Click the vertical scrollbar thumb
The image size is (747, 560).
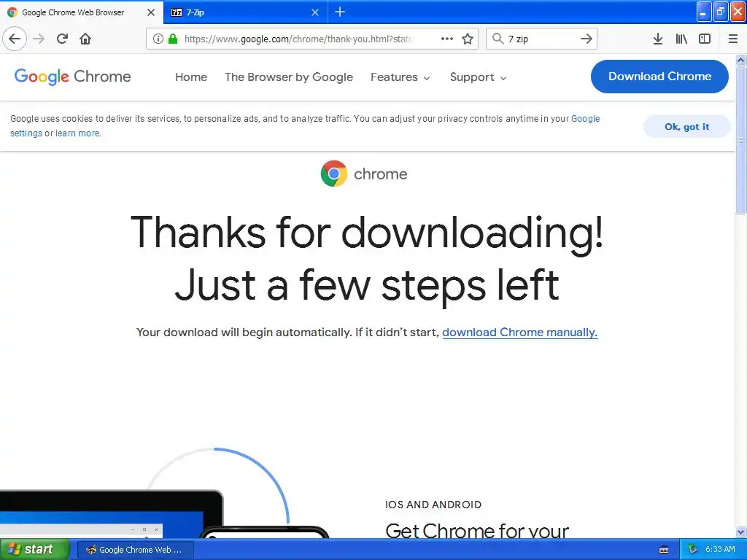(x=741, y=139)
